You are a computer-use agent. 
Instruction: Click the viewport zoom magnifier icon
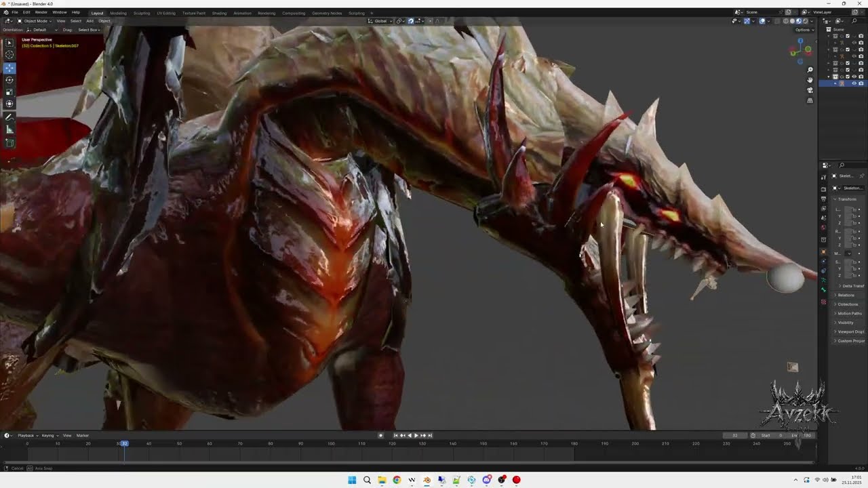tap(810, 70)
